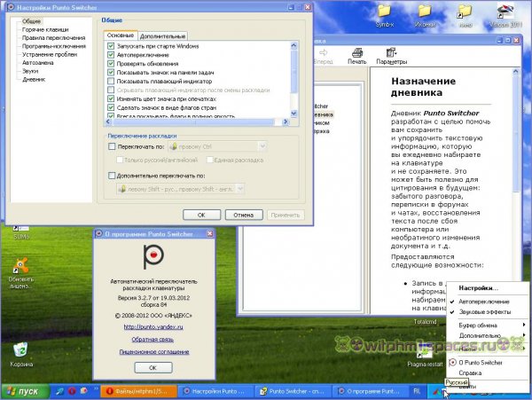
Task: Open the http://punto.yandex.ru link
Action: tap(153, 327)
